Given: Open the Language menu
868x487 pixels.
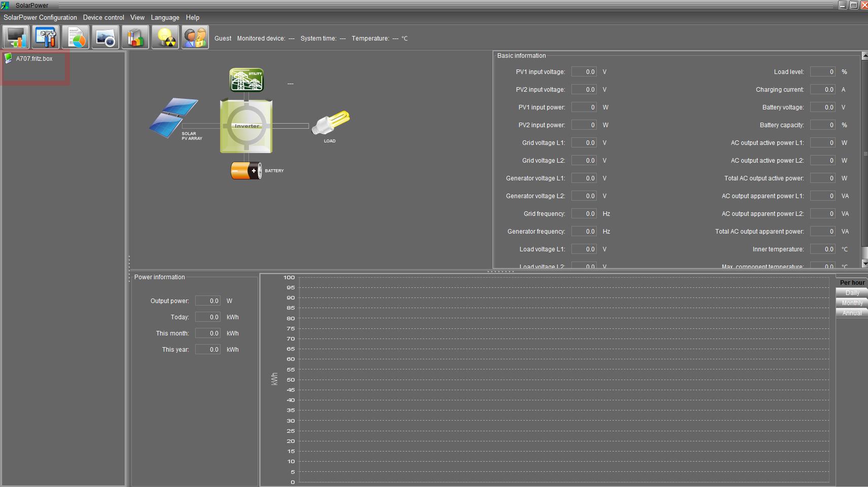Looking at the screenshot, I should pyautogui.click(x=165, y=17).
